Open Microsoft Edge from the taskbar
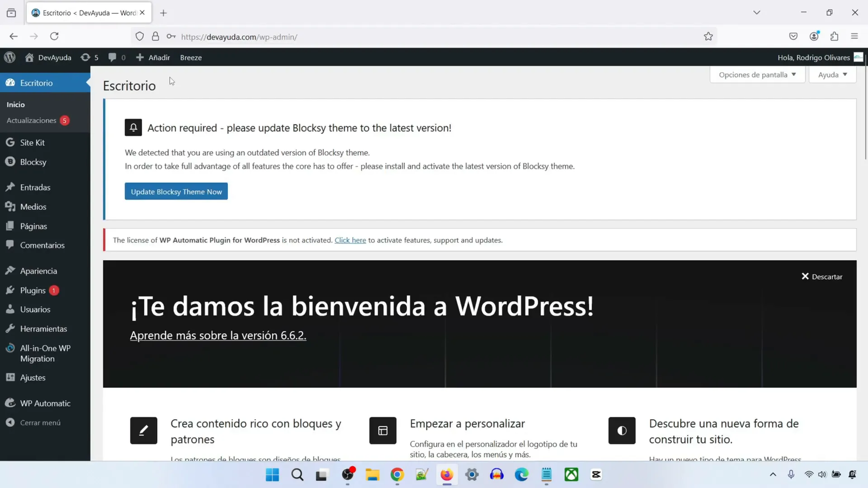The image size is (868, 488). click(x=521, y=474)
